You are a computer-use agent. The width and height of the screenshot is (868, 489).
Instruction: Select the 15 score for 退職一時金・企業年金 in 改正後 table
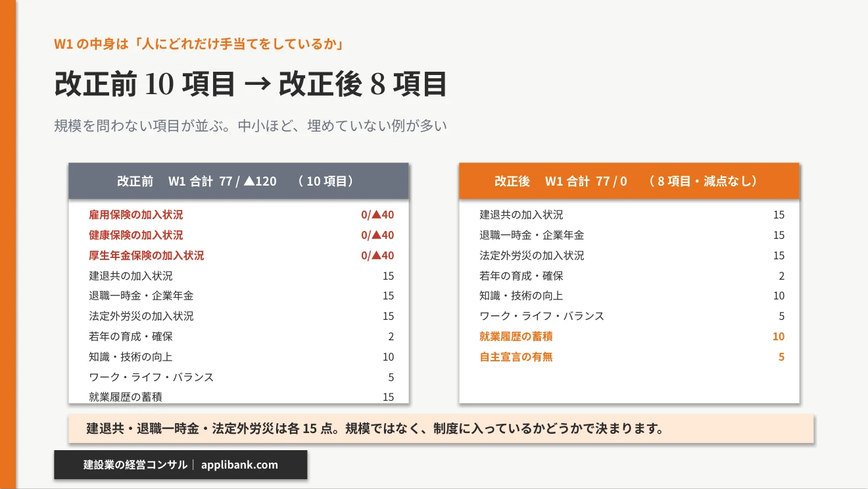779,235
